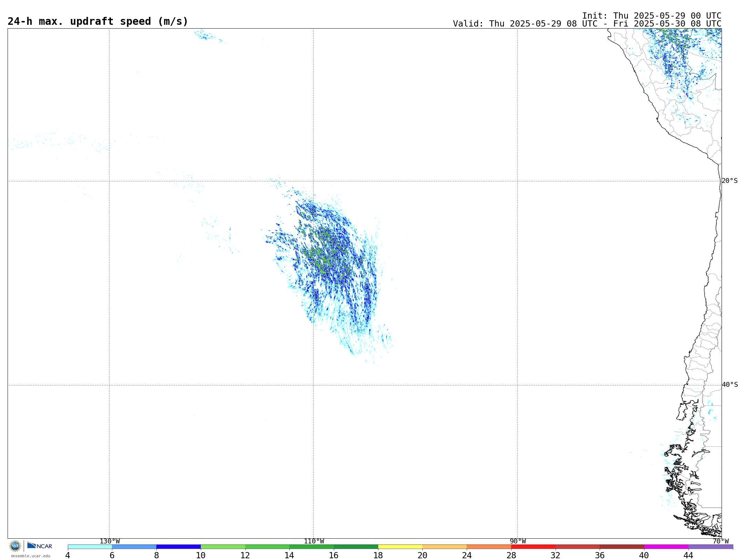Click the orange 24-28 color swatch
744x560 pixels.
(489, 547)
